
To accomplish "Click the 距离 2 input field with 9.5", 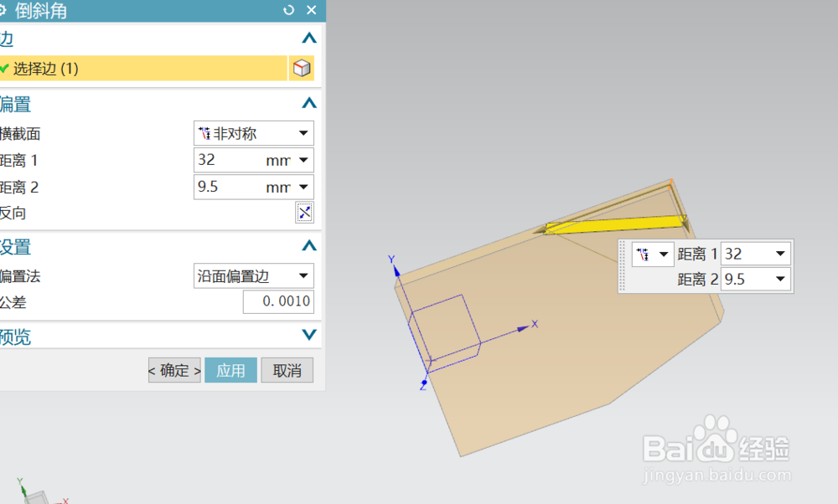I will point(229,187).
